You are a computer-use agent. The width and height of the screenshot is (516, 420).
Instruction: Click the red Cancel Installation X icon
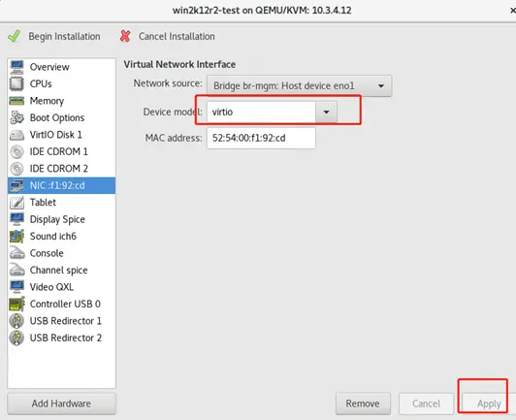pyautogui.click(x=125, y=36)
